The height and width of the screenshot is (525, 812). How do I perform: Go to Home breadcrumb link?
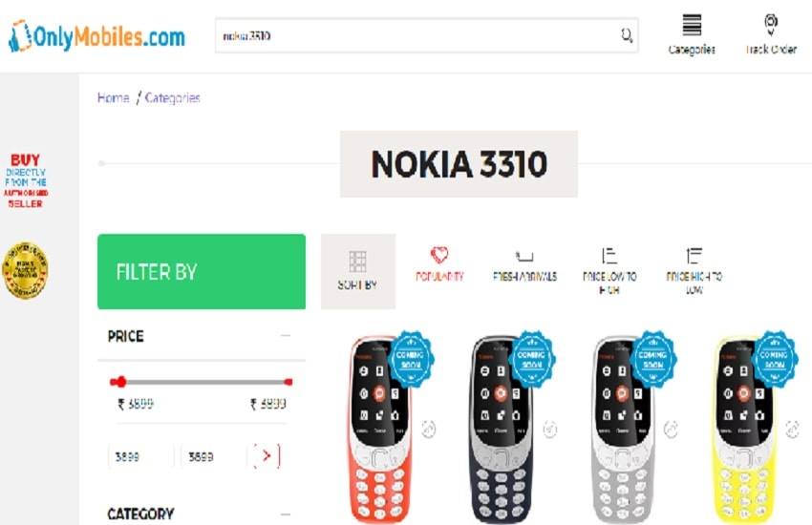point(114,97)
